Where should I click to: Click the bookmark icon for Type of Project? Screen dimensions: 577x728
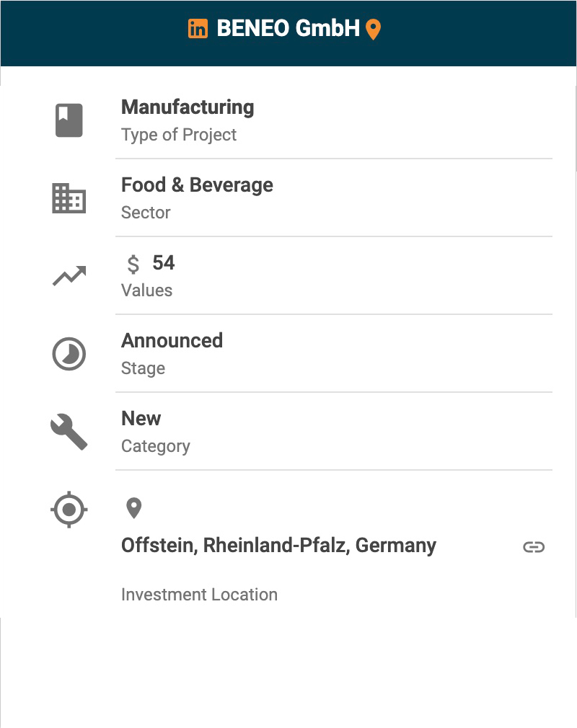coord(69,120)
